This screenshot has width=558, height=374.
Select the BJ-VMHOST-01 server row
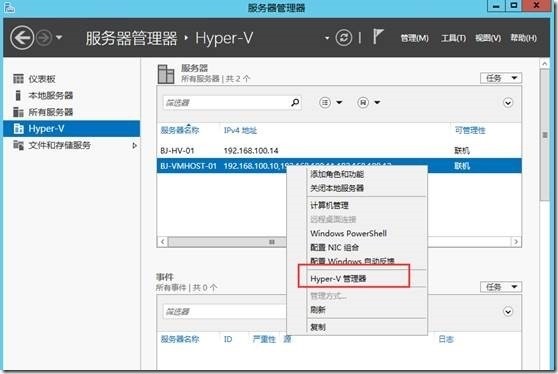pyautogui.click(x=339, y=166)
